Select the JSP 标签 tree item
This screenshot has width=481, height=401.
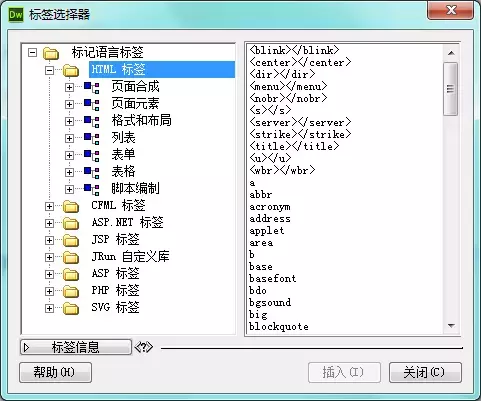115,239
